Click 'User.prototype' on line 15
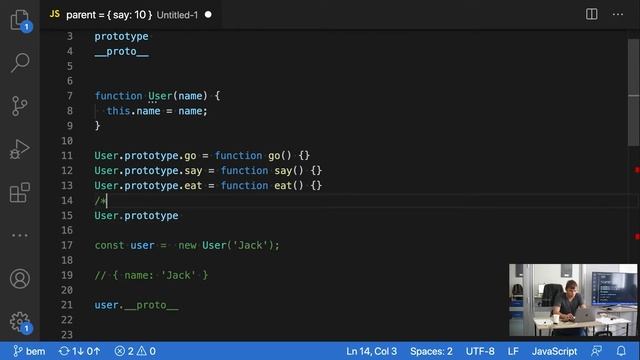Image resolution: width=640 pixels, height=360 pixels. pyautogui.click(x=136, y=216)
